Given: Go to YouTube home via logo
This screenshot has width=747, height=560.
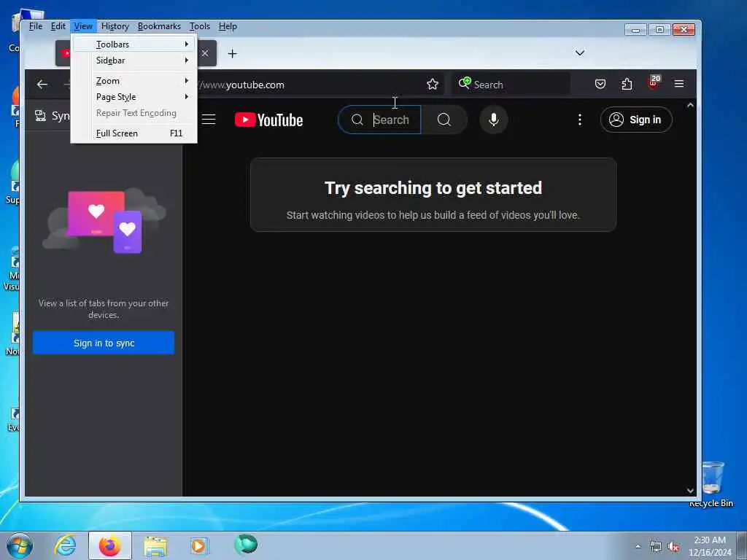Looking at the screenshot, I should pyautogui.click(x=269, y=120).
